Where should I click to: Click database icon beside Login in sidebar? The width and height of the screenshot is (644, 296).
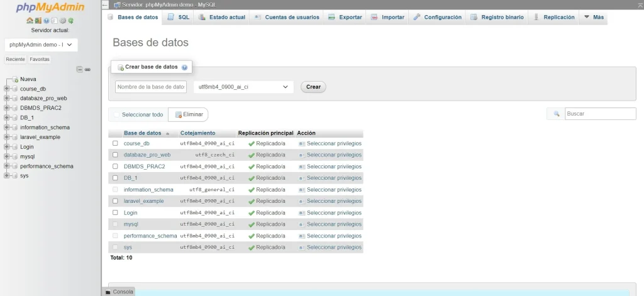pyautogui.click(x=15, y=146)
